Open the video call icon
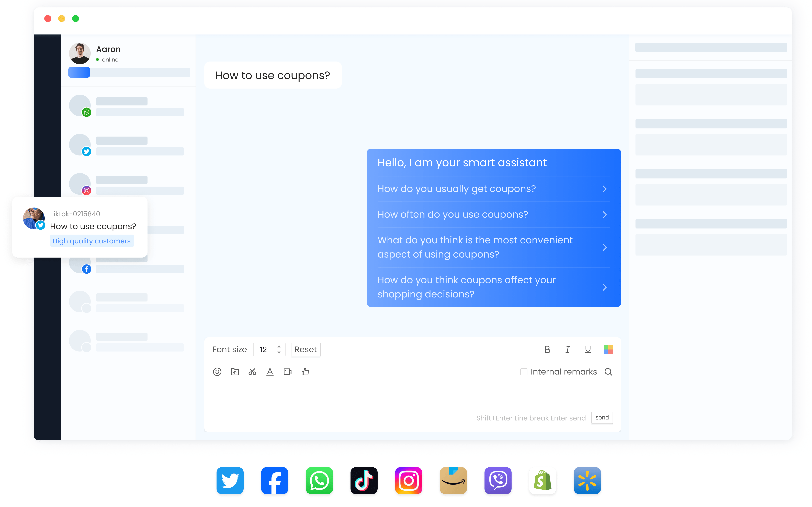The width and height of the screenshot is (812, 507). point(288,371)
